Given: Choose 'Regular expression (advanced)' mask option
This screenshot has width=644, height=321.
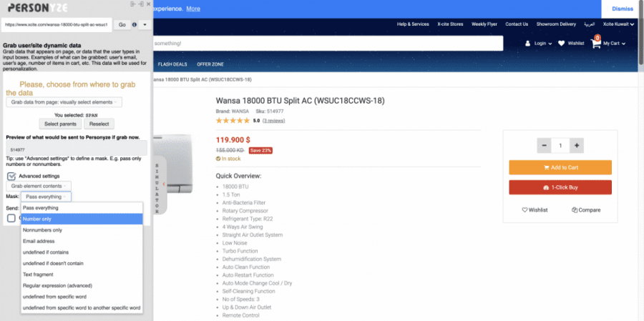Looking at the screenshot, I should point(82,285).
